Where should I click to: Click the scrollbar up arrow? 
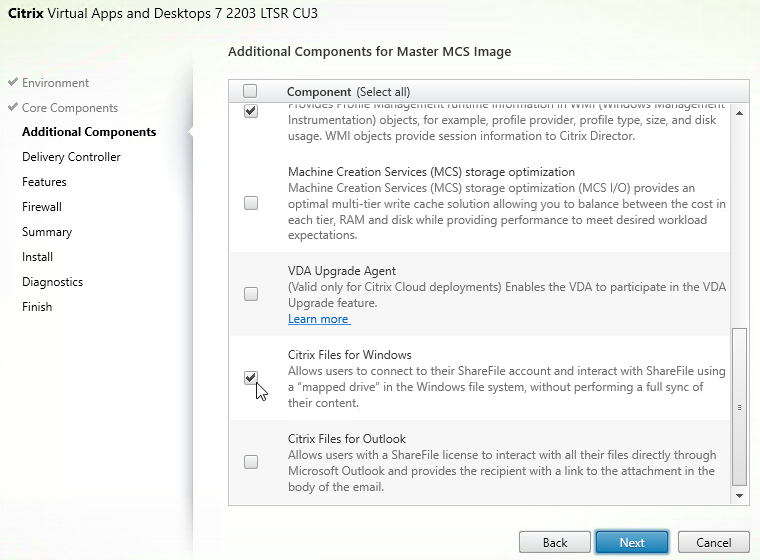(x=739, y=113)
